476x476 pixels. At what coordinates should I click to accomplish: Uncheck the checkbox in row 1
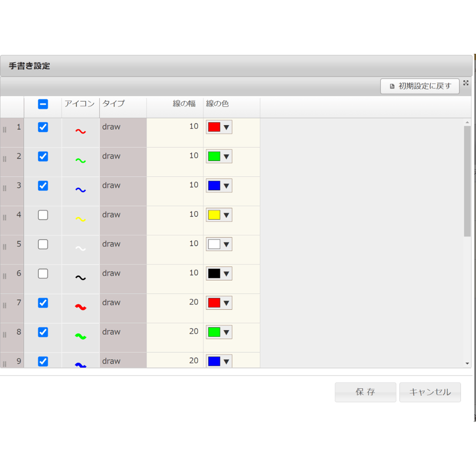43,127
